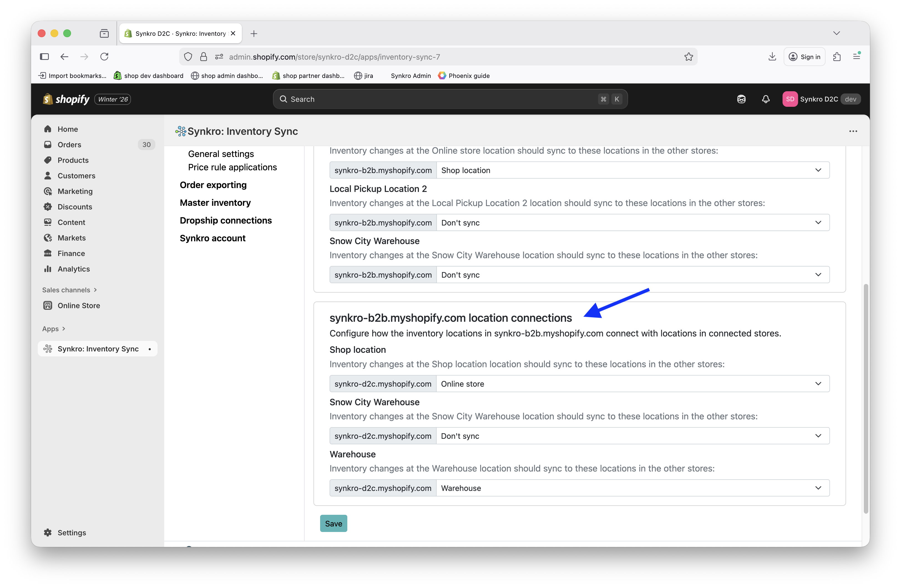
Task: Open the extensions puzzle icon
Action: pyautogui.click(x=837, y=57)
